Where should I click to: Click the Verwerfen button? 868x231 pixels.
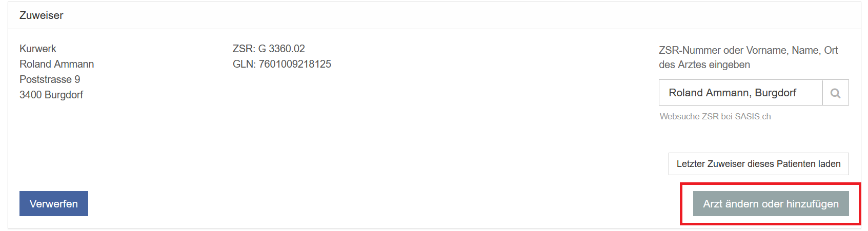click(x=54, y=204)
